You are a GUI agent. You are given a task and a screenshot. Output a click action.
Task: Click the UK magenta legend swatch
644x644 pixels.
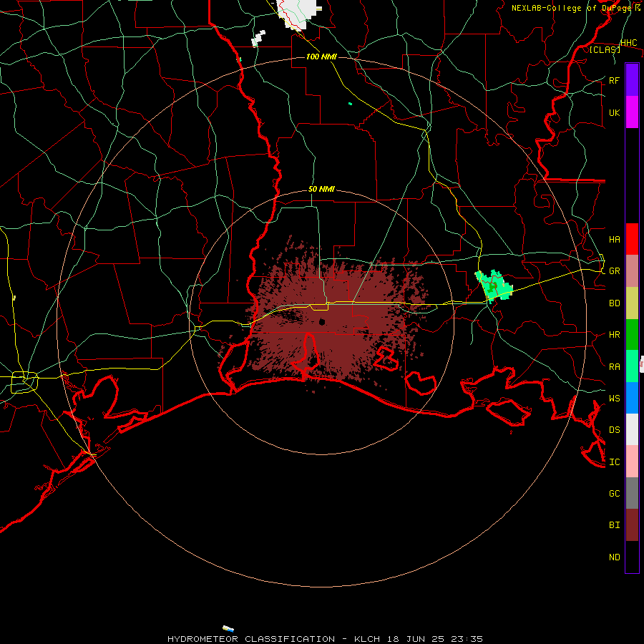click(x=632, y=112)
